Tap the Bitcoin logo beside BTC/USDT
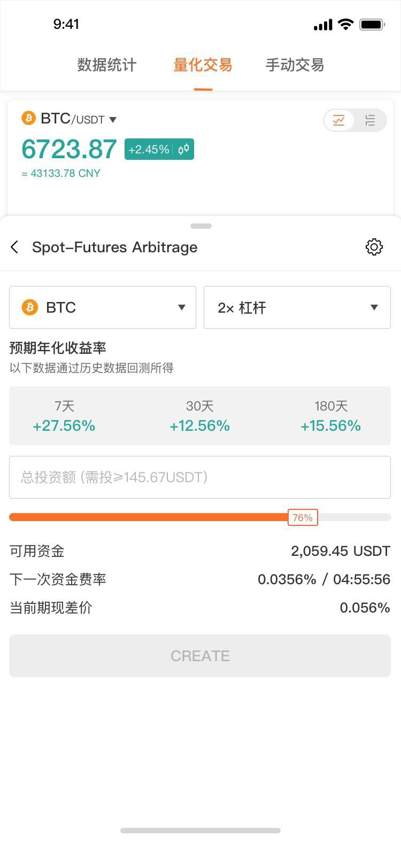401x868 pixels. (x=28, y=118)
